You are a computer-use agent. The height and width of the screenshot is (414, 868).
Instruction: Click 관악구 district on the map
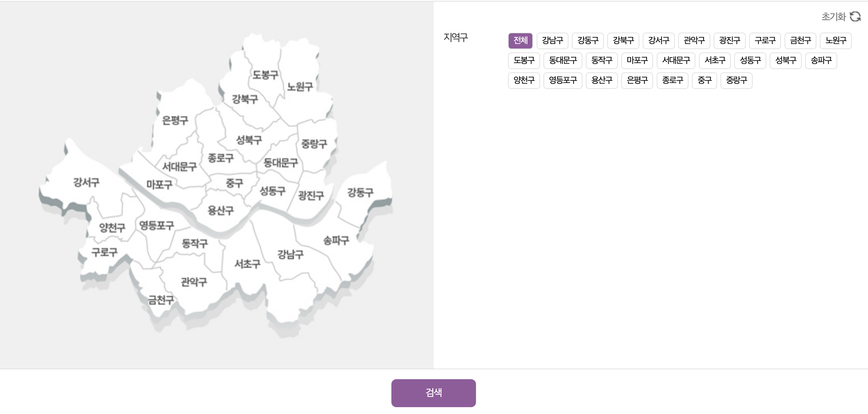194,282
